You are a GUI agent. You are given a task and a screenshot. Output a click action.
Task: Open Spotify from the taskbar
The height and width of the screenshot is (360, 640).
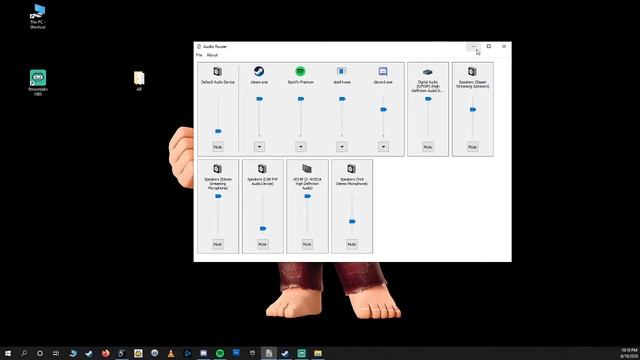(220, 353)
